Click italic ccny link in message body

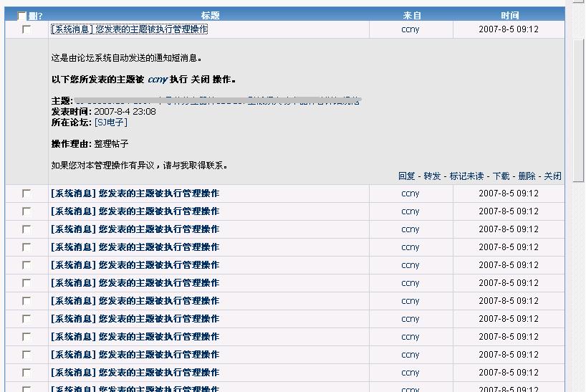[x=158, y=80]
